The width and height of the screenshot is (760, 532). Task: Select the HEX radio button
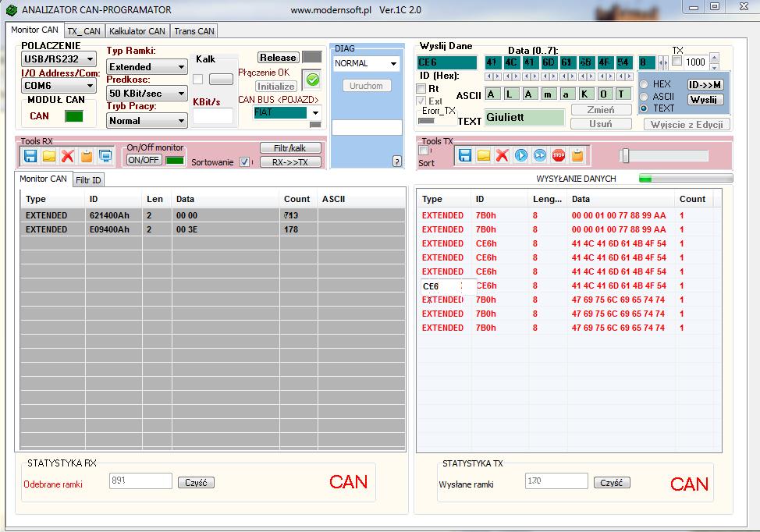[x=644, y=84]
